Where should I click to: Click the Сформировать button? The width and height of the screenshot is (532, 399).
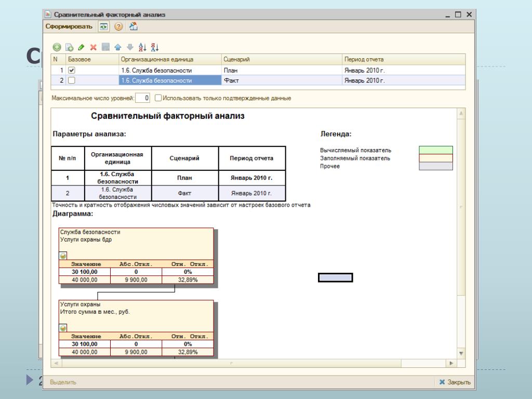coord(69,26)
